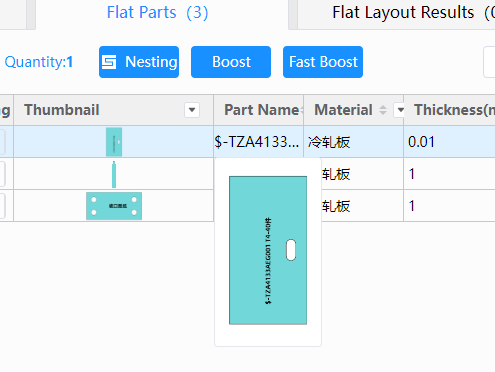This screenshot has width=495, height=372.
Task: Tick the checkbox of the second row
Action: [x=2, y=174]
